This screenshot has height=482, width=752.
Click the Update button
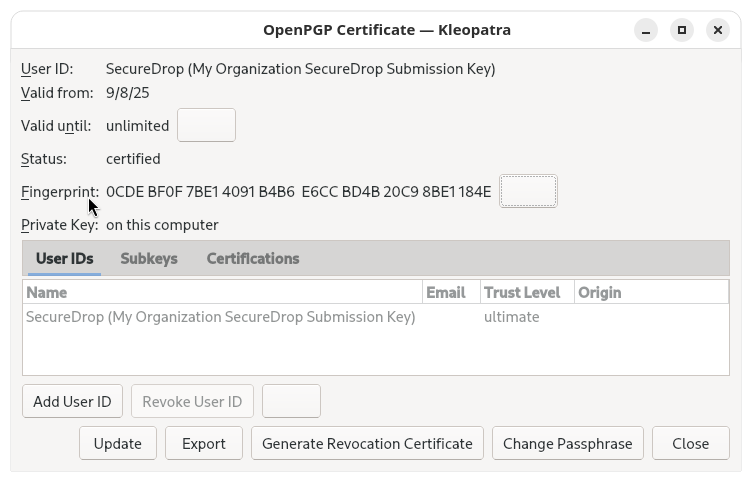coord(117,443)
